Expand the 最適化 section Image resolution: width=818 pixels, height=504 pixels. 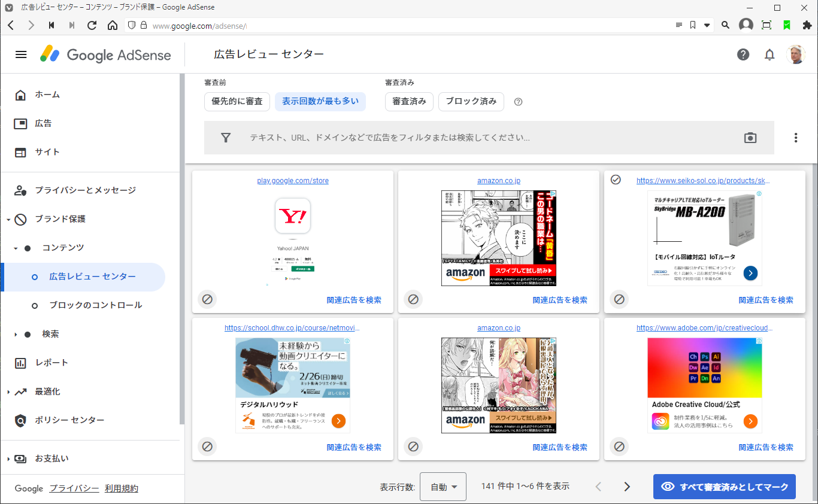[8, 392]
